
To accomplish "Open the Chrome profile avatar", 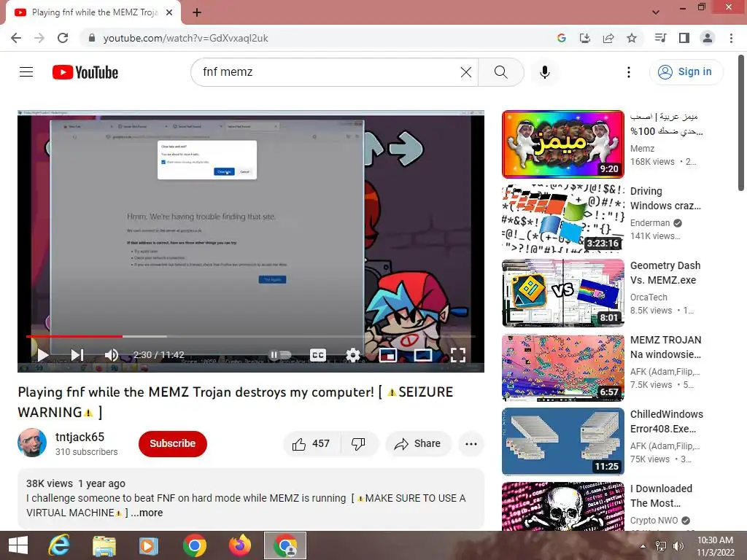I will coord(708,38).
